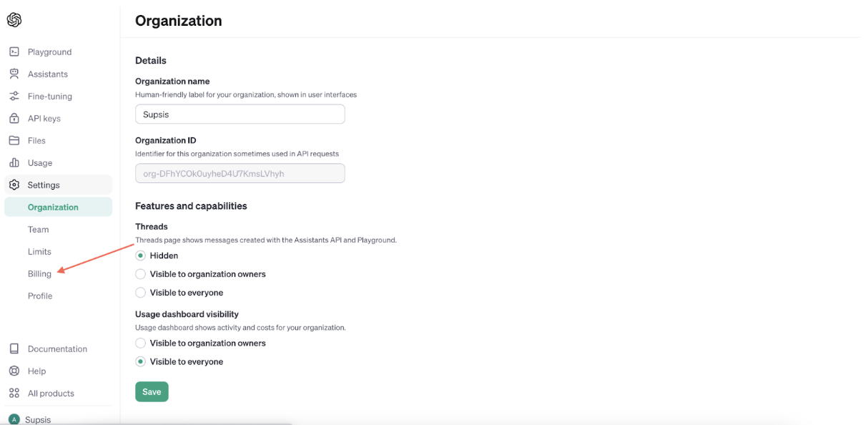Viewport: 868px width, 425px height.
Task: Open the Files folder icon
Action: [x=14, y=140]
